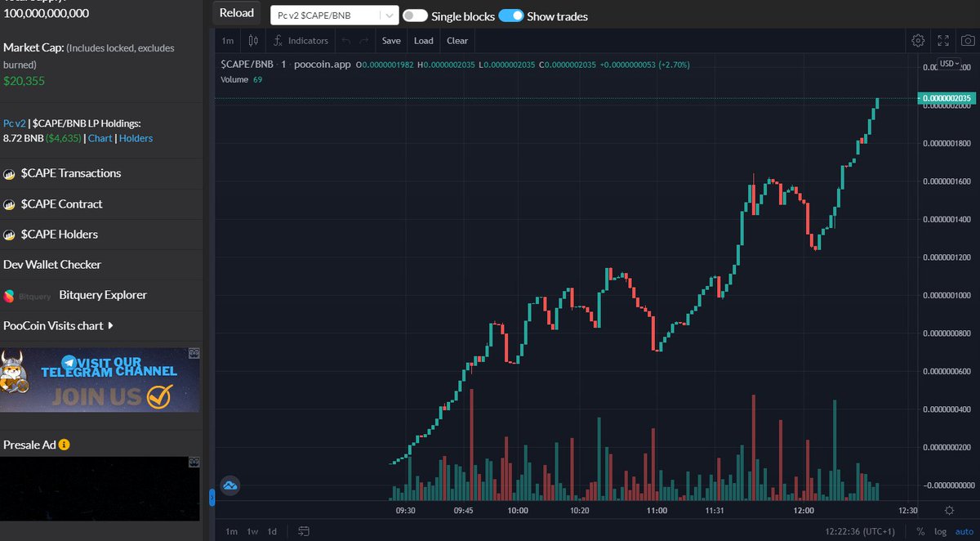Screen dimensions: 980x541
Task: Click the 09:30 time axis label
Action: click(405, 510)
